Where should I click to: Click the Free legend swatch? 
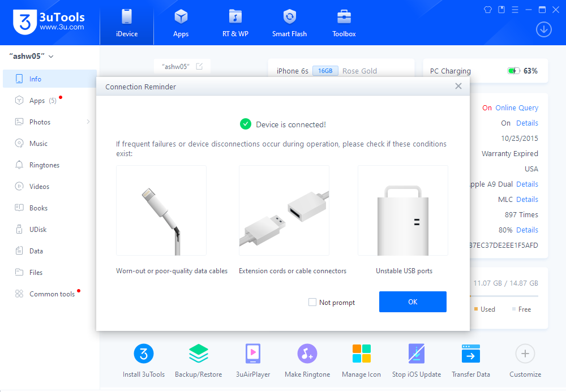514,309
